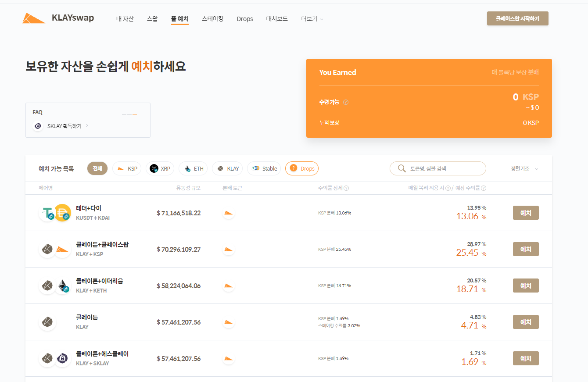Image resolution: width=588 pixels, height=382 pixels.
Task: Click KSP distribution token icon in 테더+다이 row
Action: (228, 213)
